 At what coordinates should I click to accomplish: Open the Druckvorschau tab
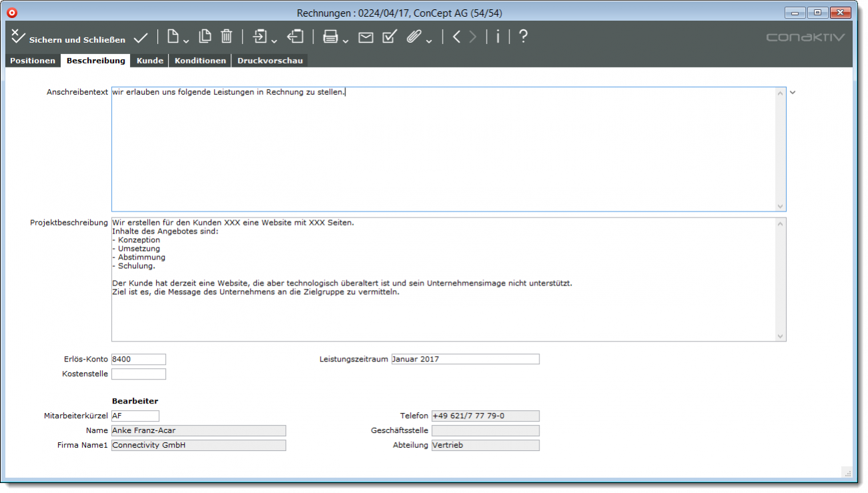pos(270,61)
